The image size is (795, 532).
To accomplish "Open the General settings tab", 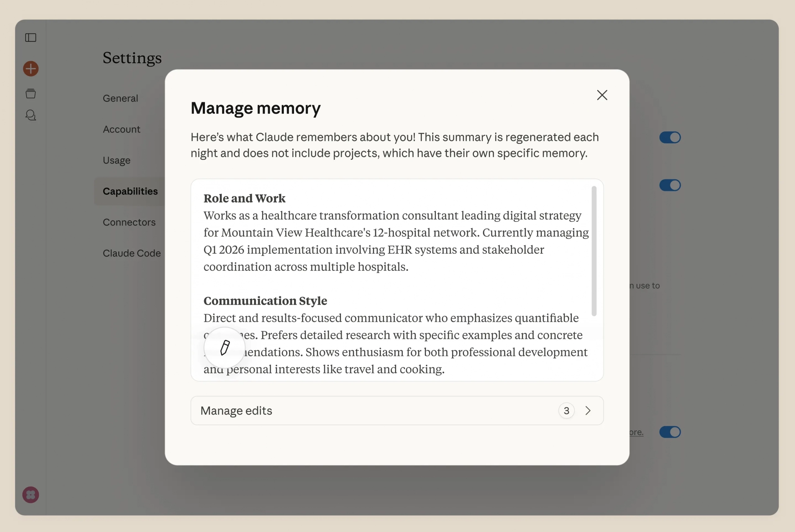I will pos(120,98).
